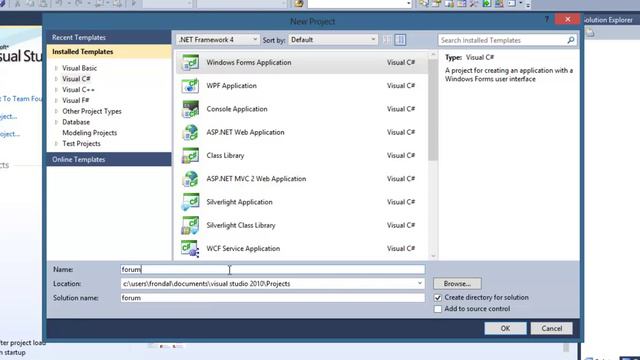Open the Installed Templates section

pyautogui.click(x=109, y=52)
